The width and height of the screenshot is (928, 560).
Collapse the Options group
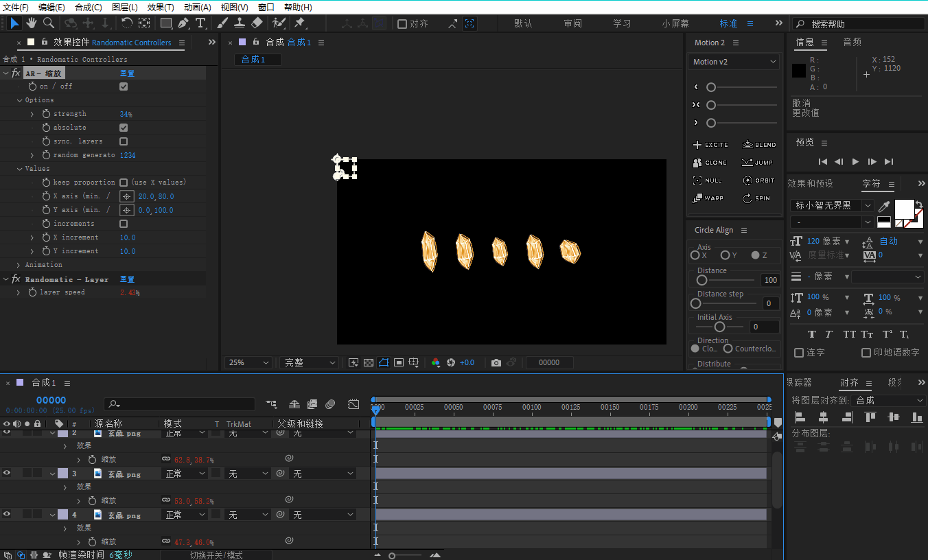pyautogui.click(x=20, y=100)
